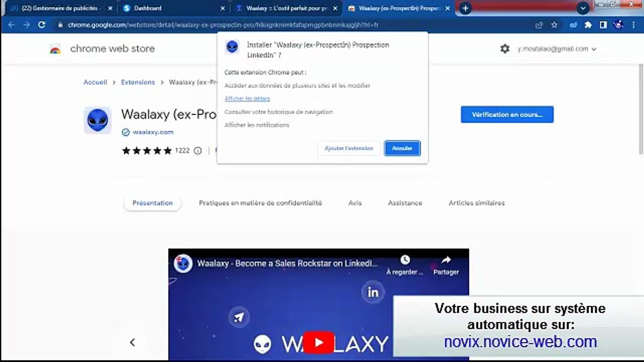Image resolution: width=644 pixels, height=362 pixels.
Task: Open Pratiques en matière de confidentialité tab
Action: [260, 203]
